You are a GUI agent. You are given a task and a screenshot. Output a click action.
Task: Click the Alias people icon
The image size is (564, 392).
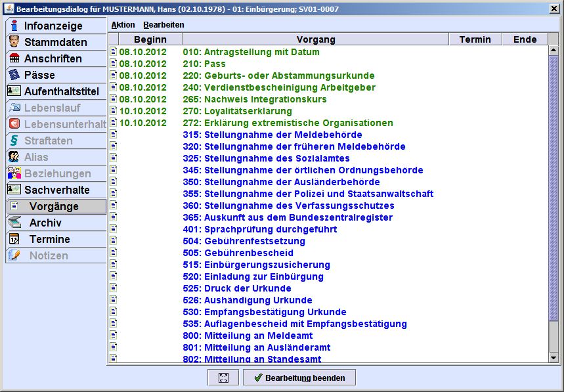[x=14, y=156]
